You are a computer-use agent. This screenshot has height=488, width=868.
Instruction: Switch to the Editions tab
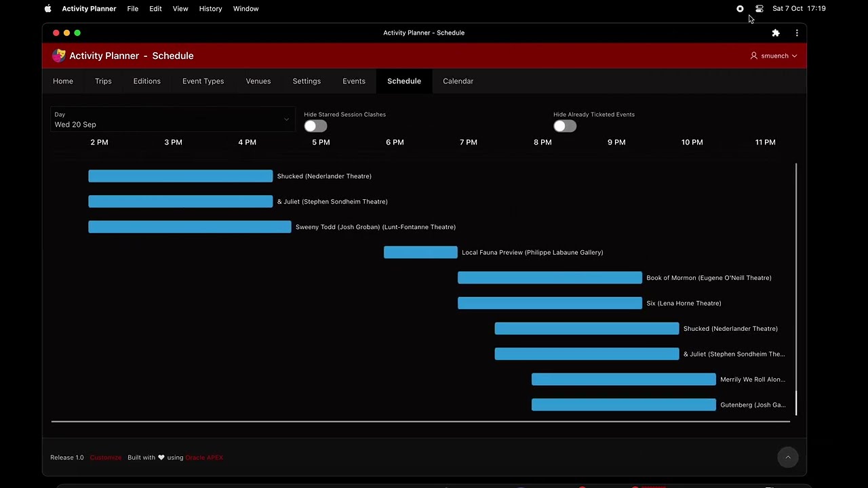(x=147, y=81)
